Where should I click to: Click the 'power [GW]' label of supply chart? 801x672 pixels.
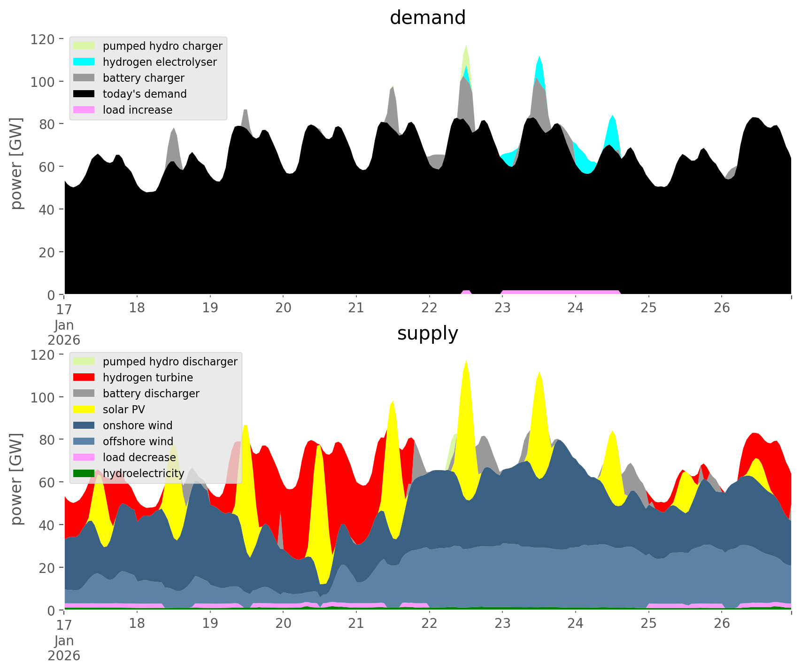point(16,479)
